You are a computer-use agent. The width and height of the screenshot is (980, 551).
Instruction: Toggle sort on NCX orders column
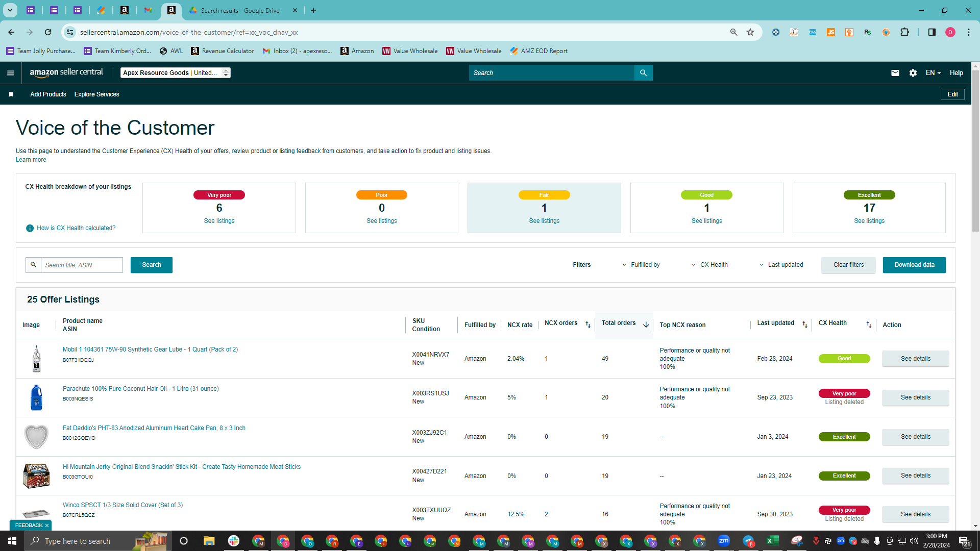[587, 325]
